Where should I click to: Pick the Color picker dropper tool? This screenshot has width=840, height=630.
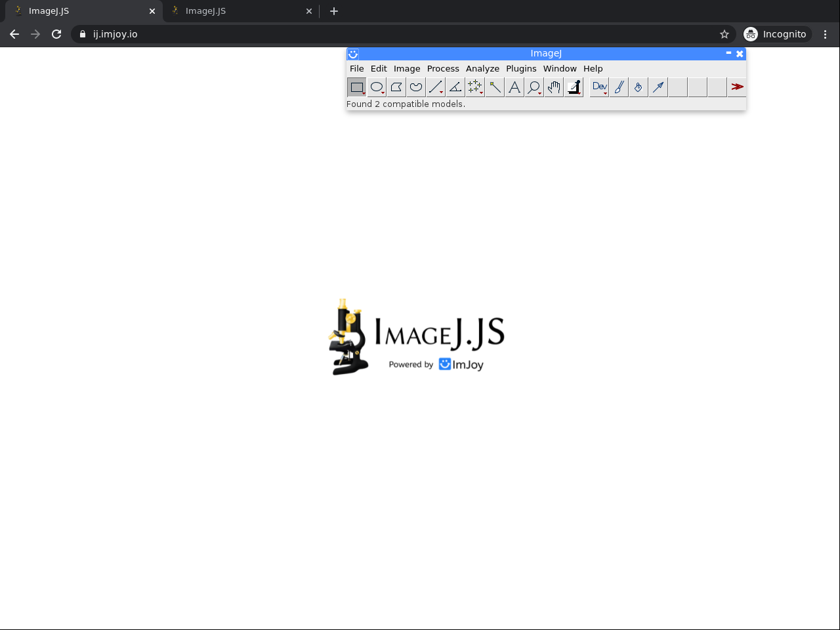(x=574, y=87)
